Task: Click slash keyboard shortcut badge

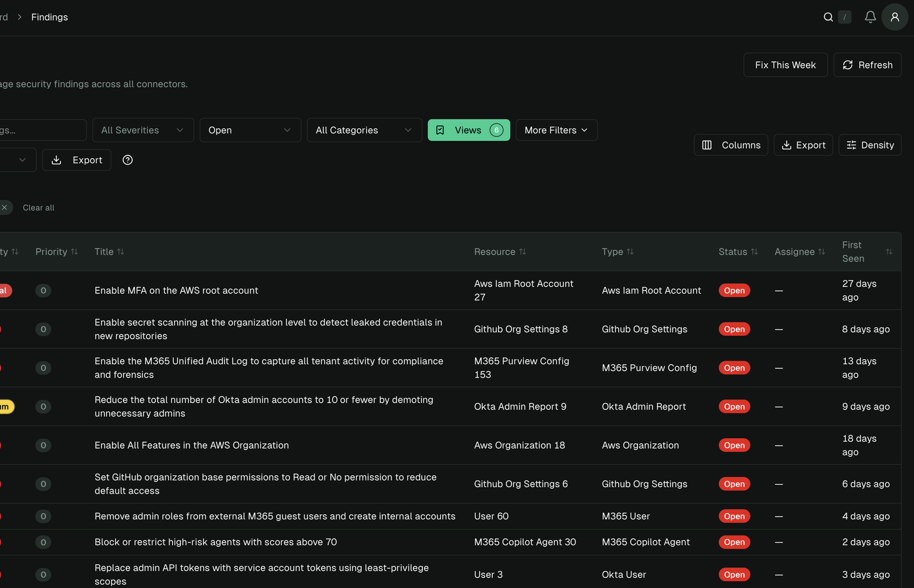Action: click(844, 17)
